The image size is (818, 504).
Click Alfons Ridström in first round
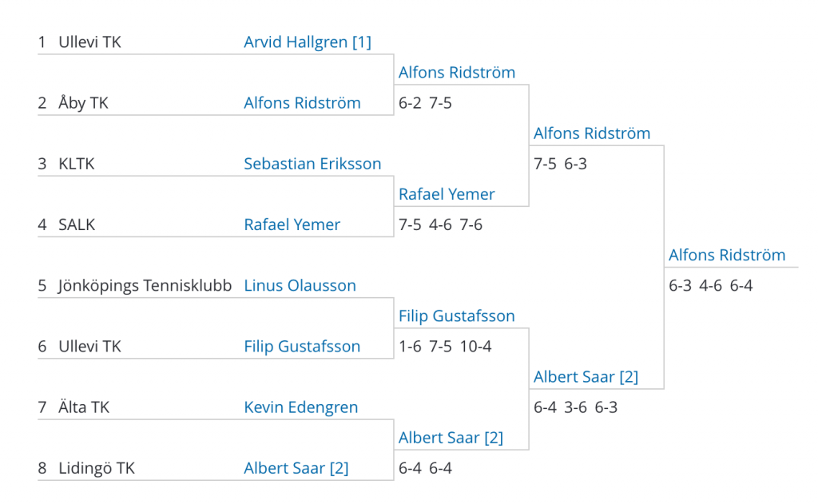[x=302, y=103]
